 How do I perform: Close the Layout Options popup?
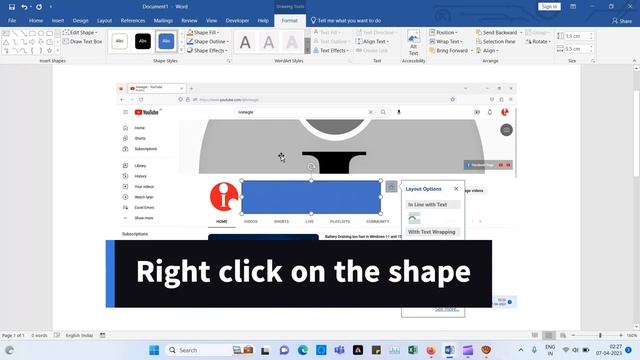coord(456,189)
